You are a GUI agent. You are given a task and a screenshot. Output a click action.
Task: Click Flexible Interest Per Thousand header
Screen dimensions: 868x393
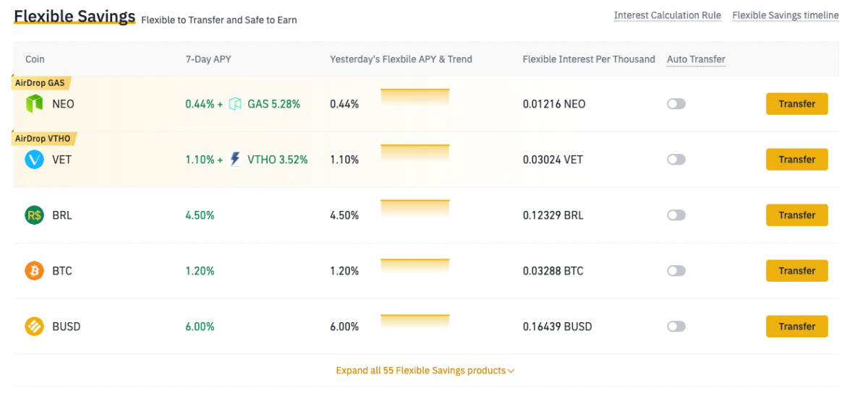click(x=589, y=59)
